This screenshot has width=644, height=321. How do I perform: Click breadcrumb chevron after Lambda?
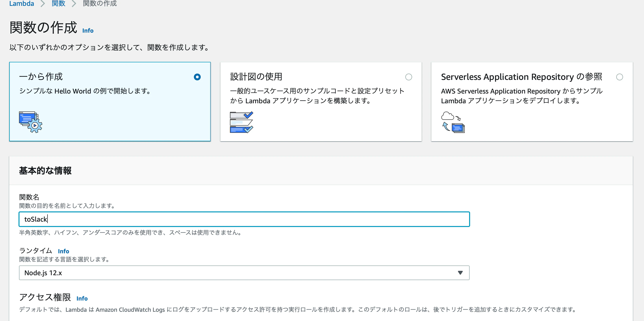click(x=43, y=4)
